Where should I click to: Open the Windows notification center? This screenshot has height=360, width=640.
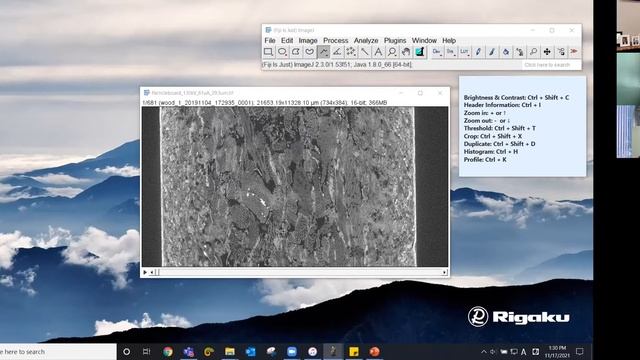point(580,351)
